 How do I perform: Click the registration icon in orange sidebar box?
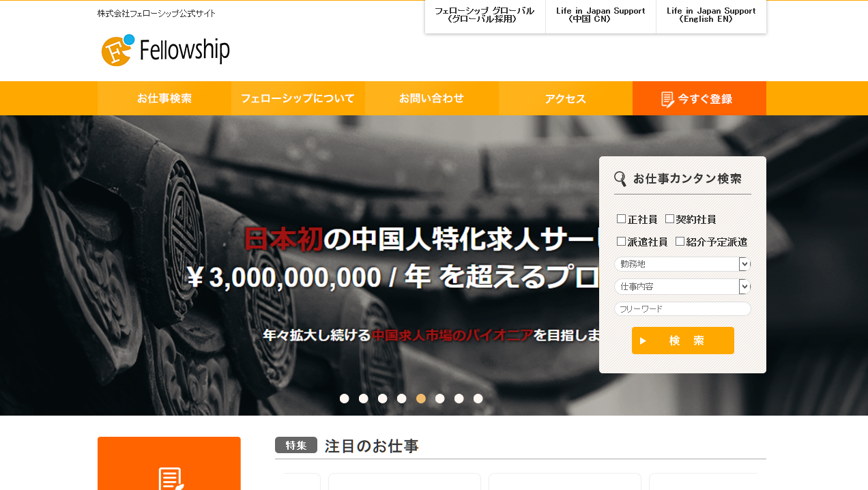(171, 478)
